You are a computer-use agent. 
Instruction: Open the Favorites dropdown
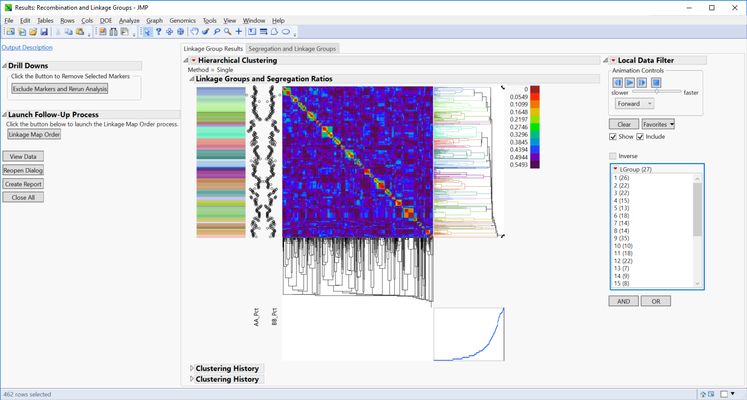click(658, 124)
